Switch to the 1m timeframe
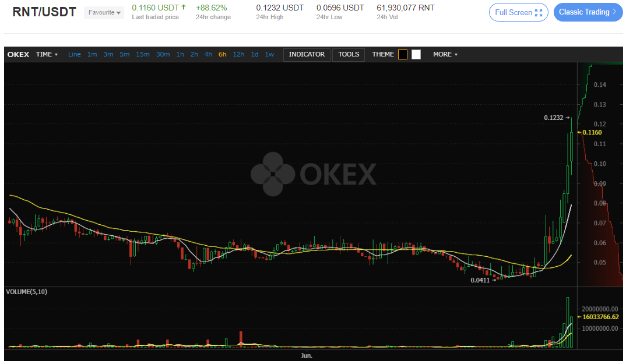The height and width of the screenshot is (364, 626). coord(92,54)
